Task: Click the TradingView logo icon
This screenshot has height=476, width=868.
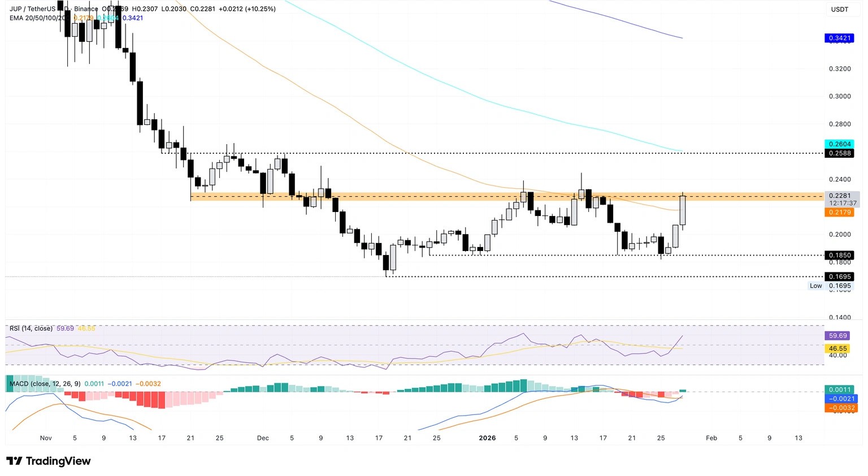Action: (x=15, y=461)
